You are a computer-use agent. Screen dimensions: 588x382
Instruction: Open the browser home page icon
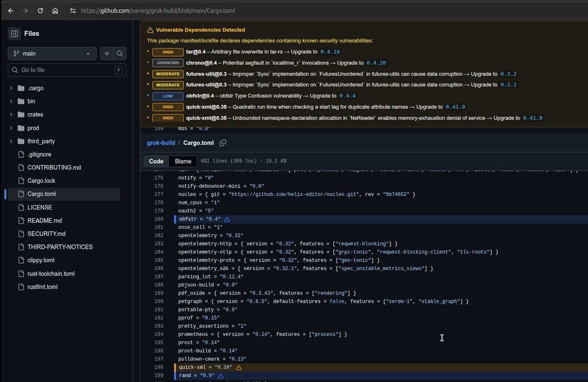pyautogui.click(x=55, y=10)
